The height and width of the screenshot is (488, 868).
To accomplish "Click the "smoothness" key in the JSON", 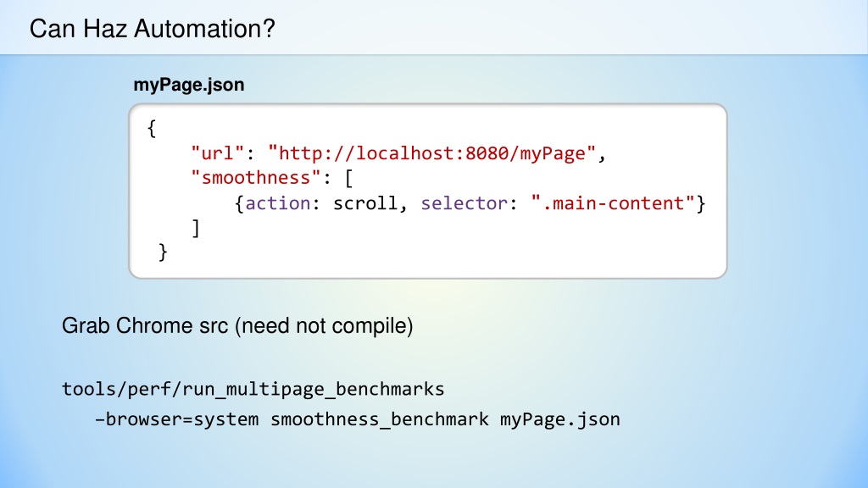I will pos(256,178).
